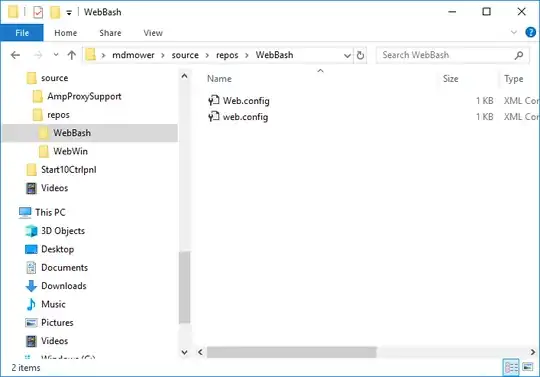Click the New folder icon in the title bar

click(x=55, y=12)
